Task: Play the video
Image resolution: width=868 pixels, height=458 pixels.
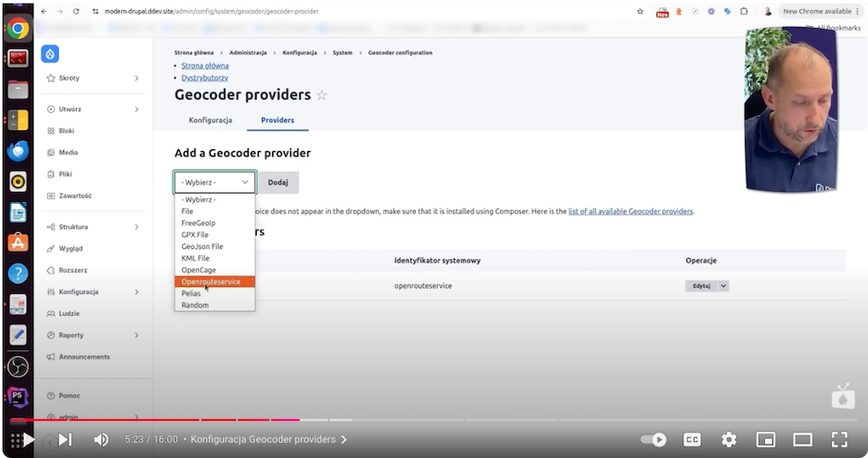Action: click(x=29, y=440)
